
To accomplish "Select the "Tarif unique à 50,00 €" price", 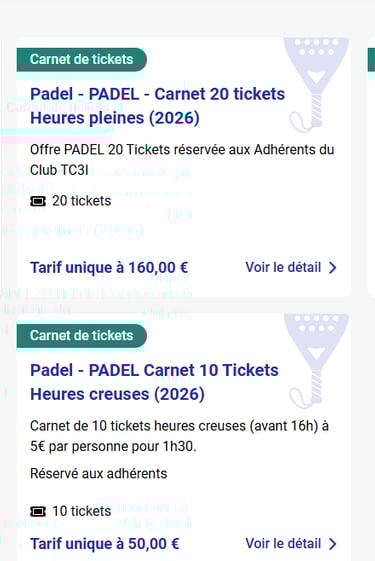I will pyautogui.click(x=104, y=544).
